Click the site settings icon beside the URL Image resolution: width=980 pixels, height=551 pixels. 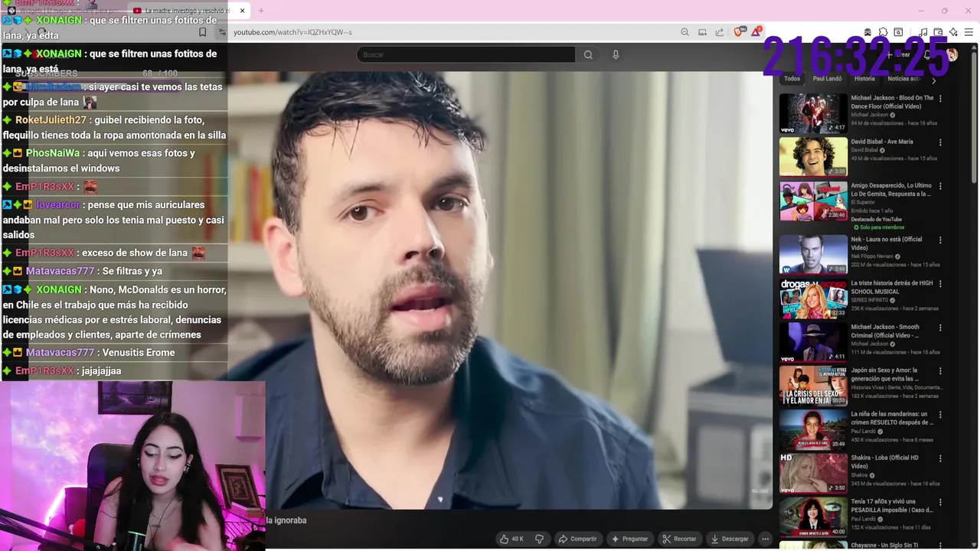click(x=223, y=32)
